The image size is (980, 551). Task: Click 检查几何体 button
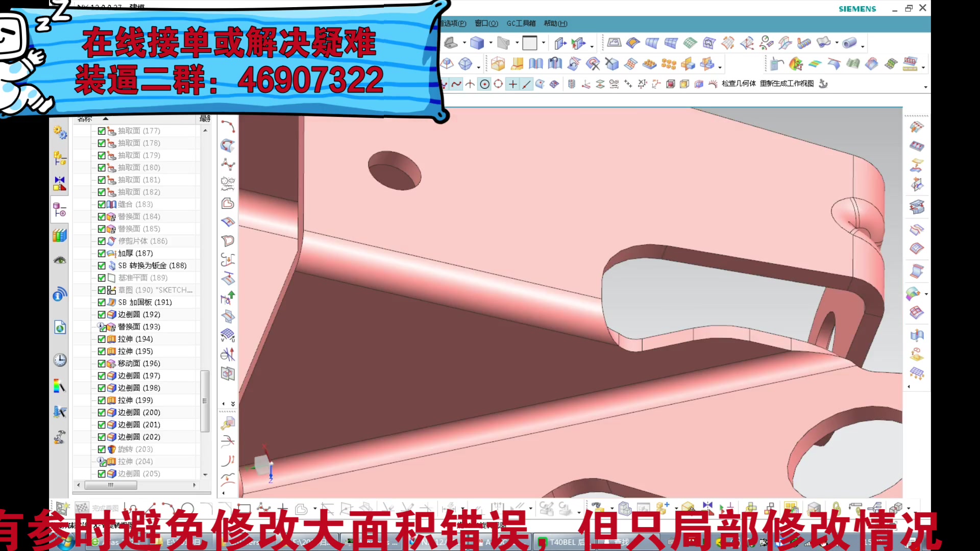click(738, 84)
